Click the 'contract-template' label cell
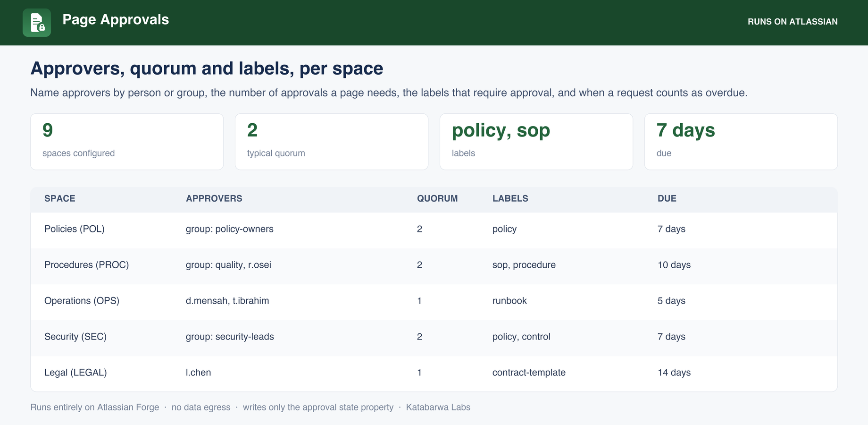This screenshot has height=425, width=868. click(529, 373)
